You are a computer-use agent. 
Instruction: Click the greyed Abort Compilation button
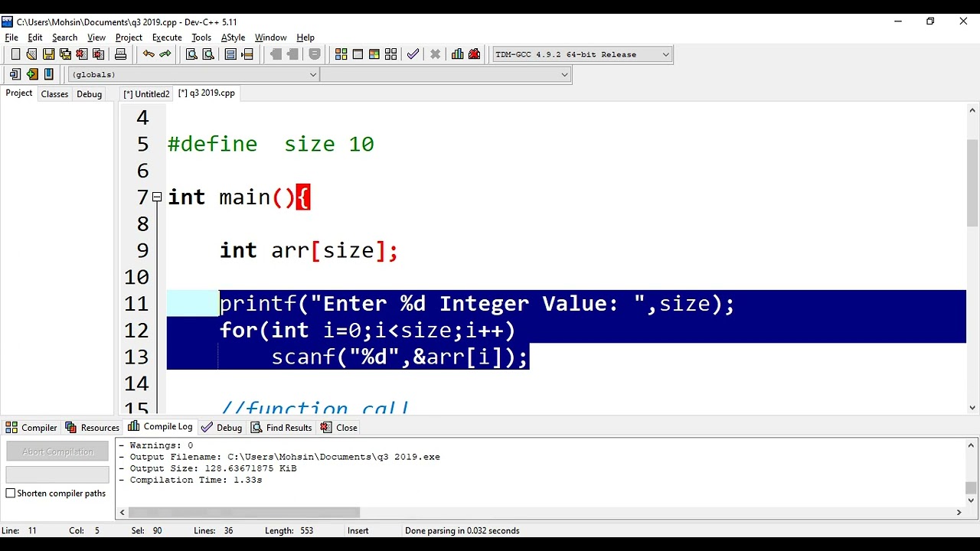57,452
